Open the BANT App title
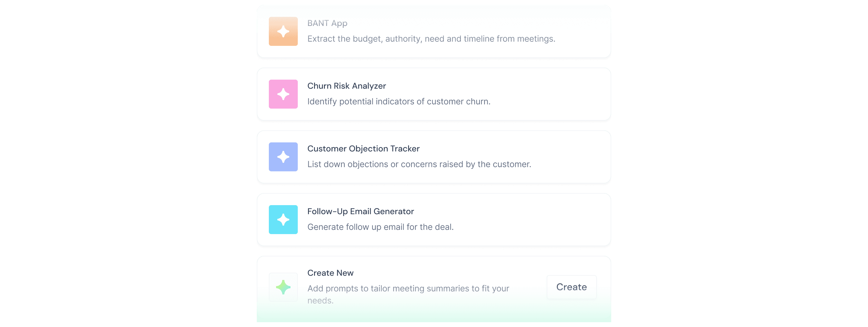 pyautogui.click(x=327, y=23)
